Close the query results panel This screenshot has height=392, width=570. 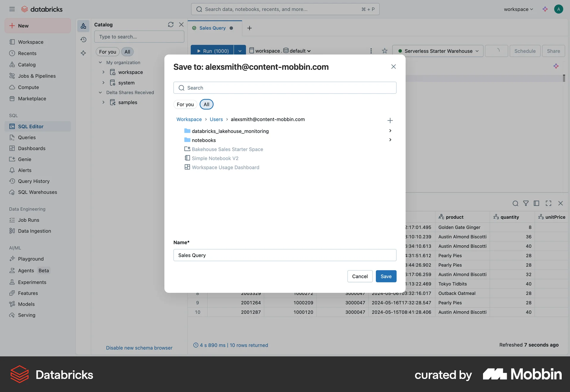point(561,203)
